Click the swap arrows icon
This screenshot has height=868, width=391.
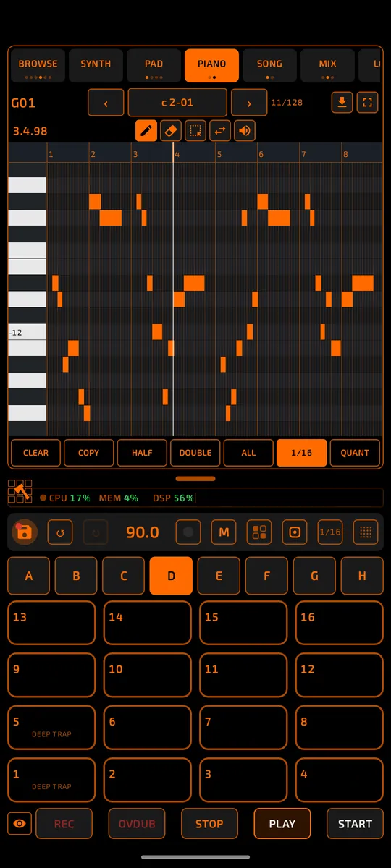220,131
